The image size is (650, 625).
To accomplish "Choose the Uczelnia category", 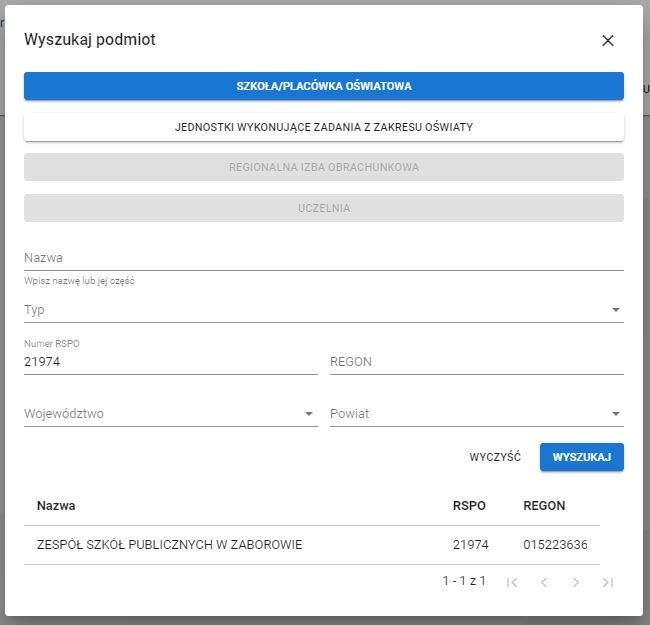I will point(324,208).
